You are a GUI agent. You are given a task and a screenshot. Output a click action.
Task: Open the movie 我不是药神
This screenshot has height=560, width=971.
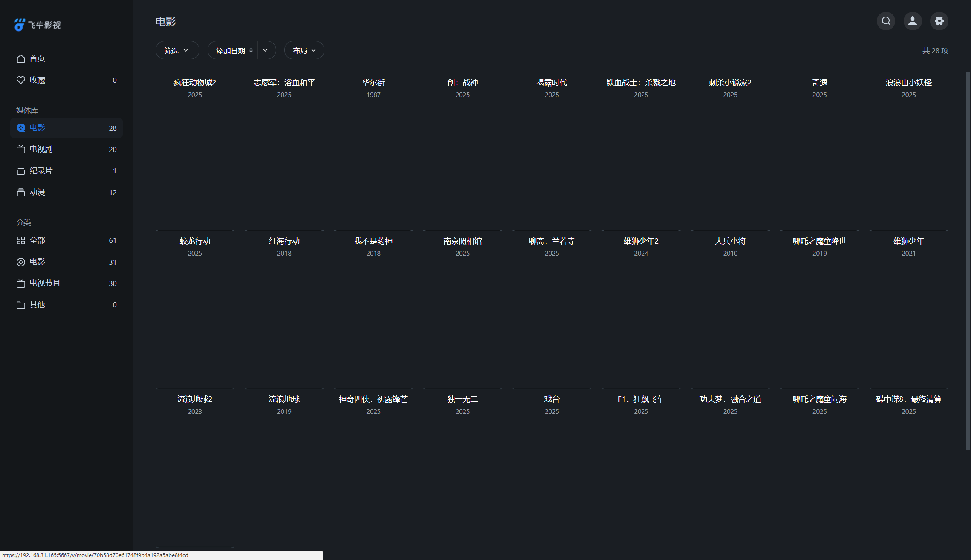coord(373,241)
